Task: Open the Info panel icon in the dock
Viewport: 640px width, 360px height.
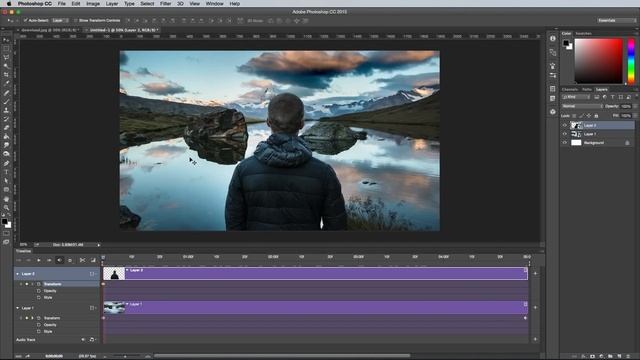Action: pos(553,38)
